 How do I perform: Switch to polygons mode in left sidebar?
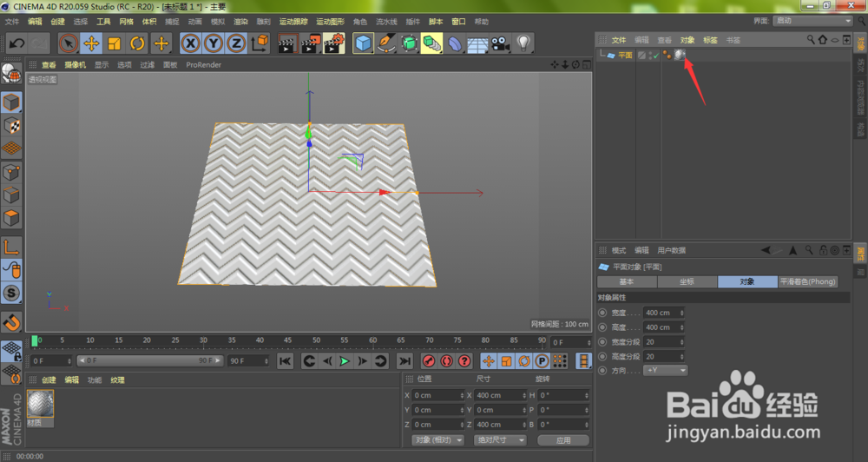[x=11, y=218]
